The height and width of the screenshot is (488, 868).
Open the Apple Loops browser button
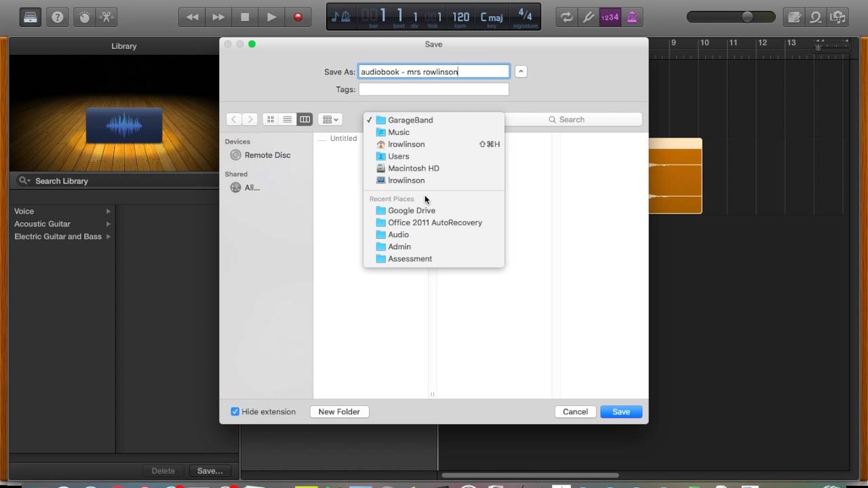816,17
